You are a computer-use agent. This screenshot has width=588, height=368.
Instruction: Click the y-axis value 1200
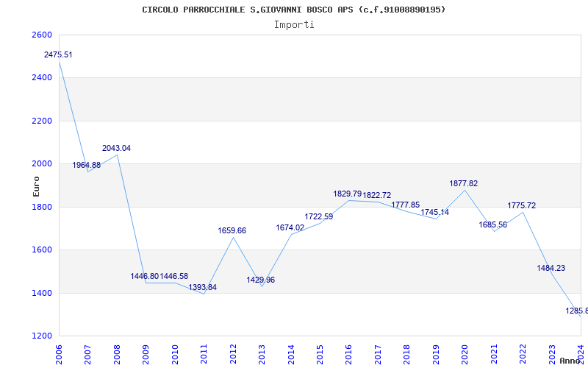coord(40,336)
